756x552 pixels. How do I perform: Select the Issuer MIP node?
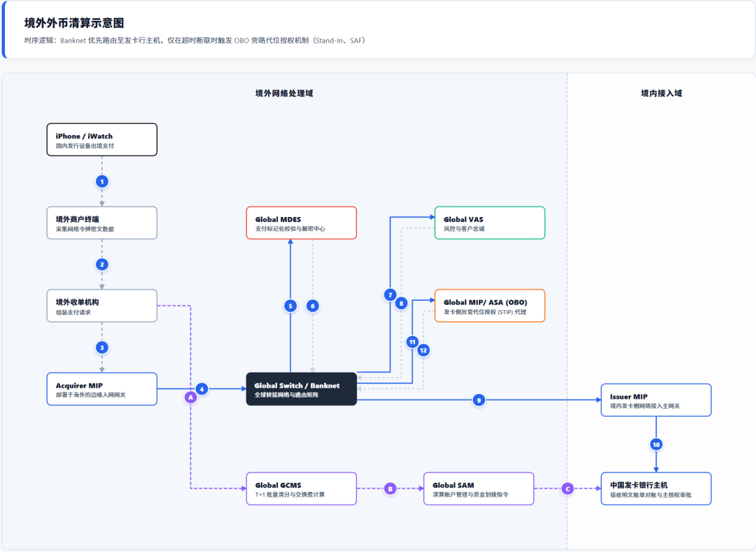point(656,399)
